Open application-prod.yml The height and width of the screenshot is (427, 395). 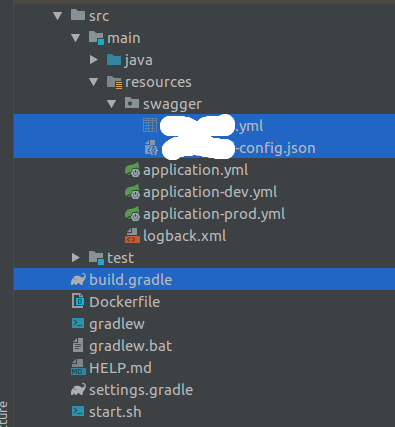coord(214,215)
